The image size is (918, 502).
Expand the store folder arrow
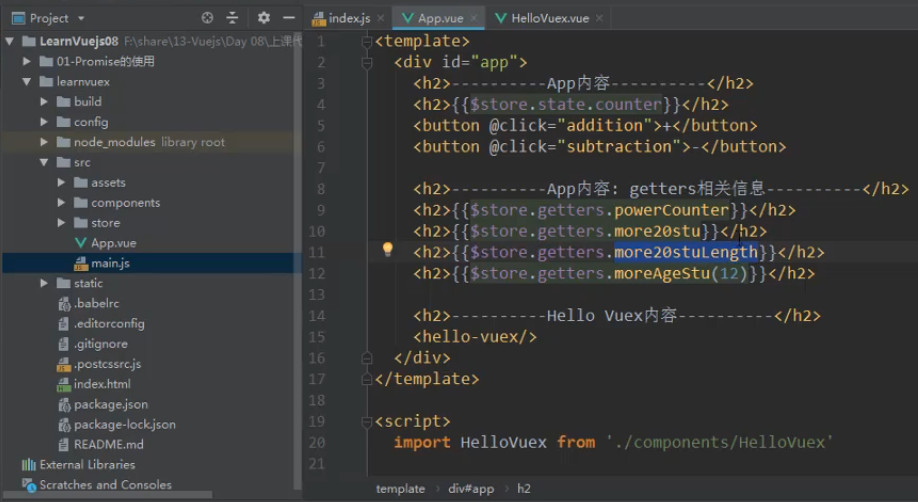tap(61, 223)
